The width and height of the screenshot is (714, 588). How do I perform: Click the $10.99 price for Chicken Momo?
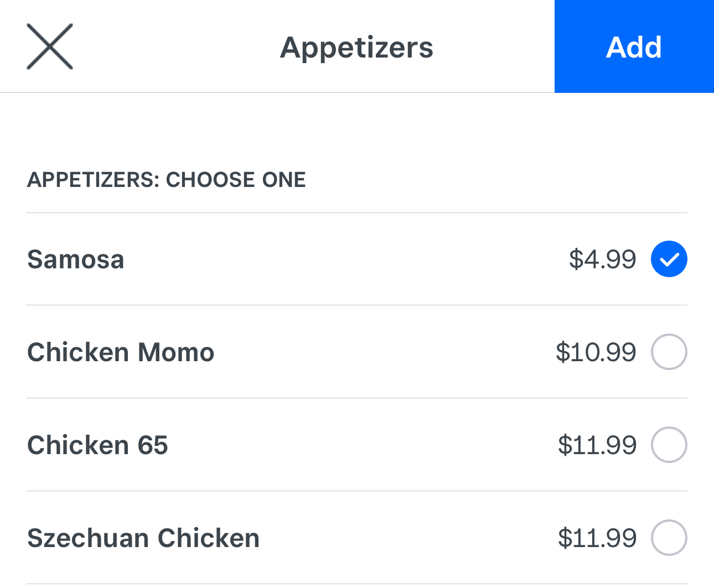[596, 352]
